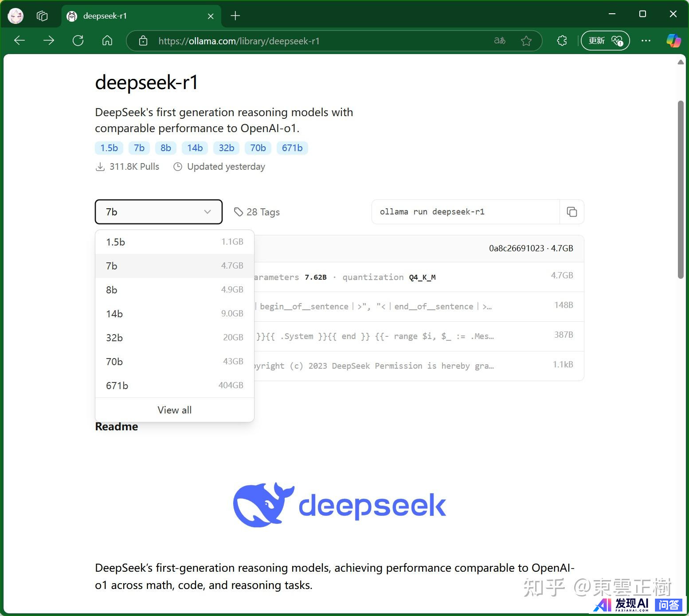The image size is (689, 616).
Task: Close the deepseek-r1 tab
Action: click(211, 16)
